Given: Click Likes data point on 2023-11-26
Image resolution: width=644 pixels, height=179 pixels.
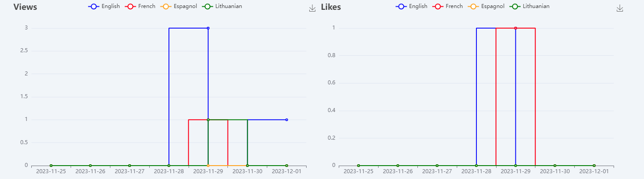Looking at the screenshot, I should point(398,166).
